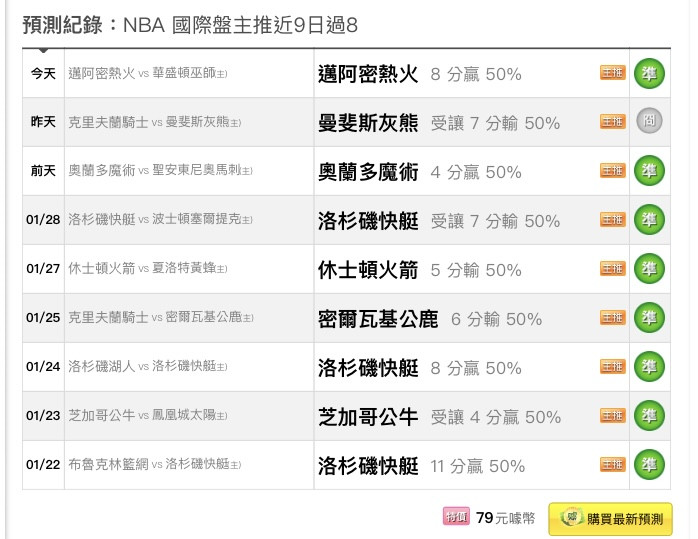The width and height of the screenshot is (698, 539).
Task: Open matchup 休士頓火箭 vs 夏洛特黃蜂
Action: point(147,268)
